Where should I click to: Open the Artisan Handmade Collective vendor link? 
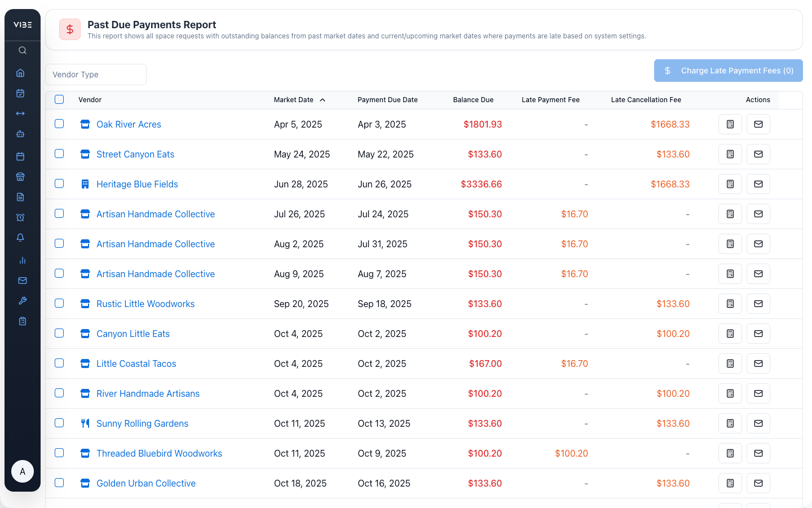(x=155, y=214)
